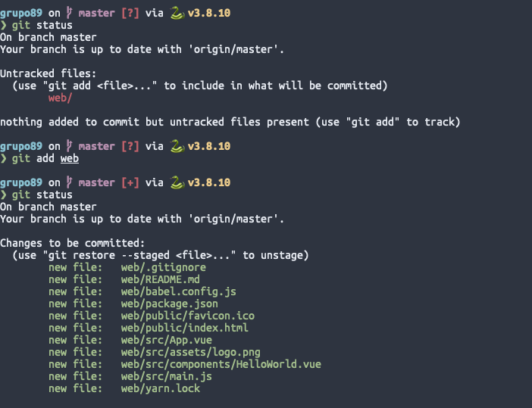Click web/src/components/HelloWorld.vue path
Image resolution: width=532 pixels, height=408 pixels.
(221, 364)
